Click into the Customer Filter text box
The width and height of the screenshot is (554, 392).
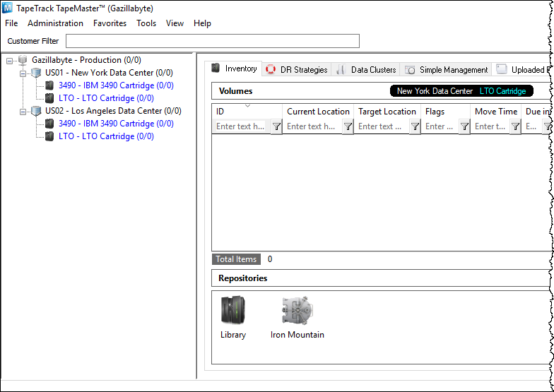[212, 41]
